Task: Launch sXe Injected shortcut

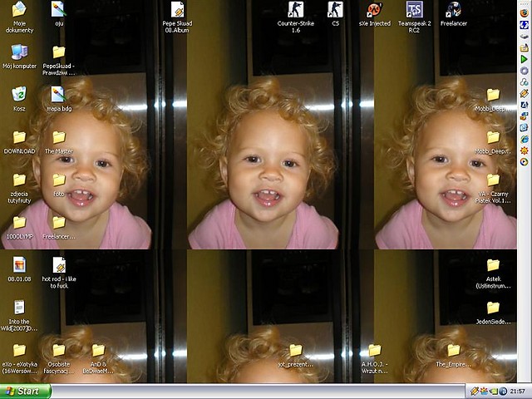Action: [x=375, y=14]
